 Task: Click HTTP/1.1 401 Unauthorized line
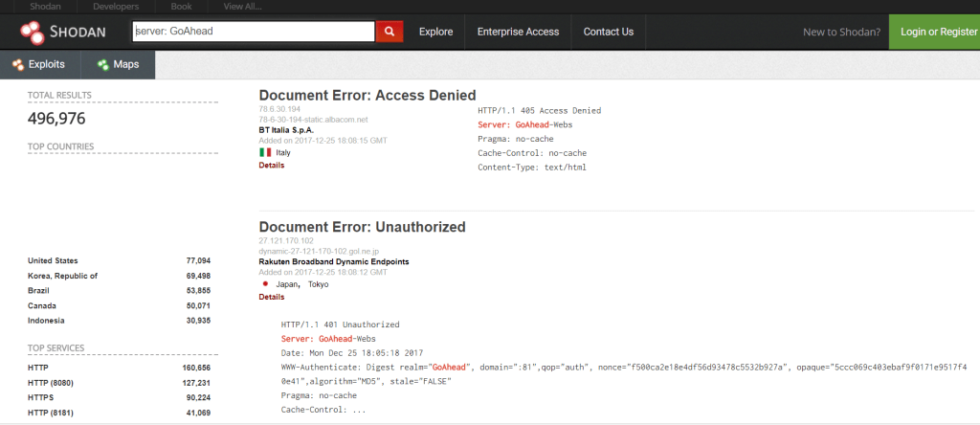[340, 325]
